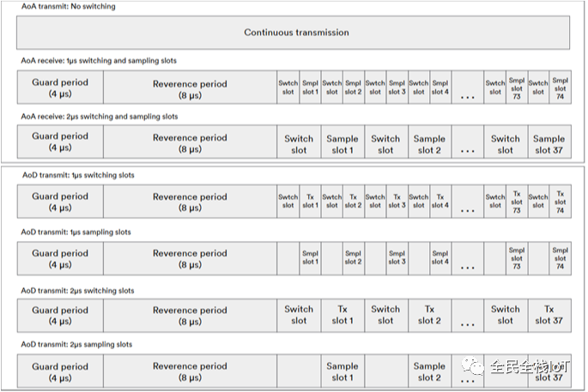Click Reverence period in AoA receive 2µs row

click(x=190, y=142)
